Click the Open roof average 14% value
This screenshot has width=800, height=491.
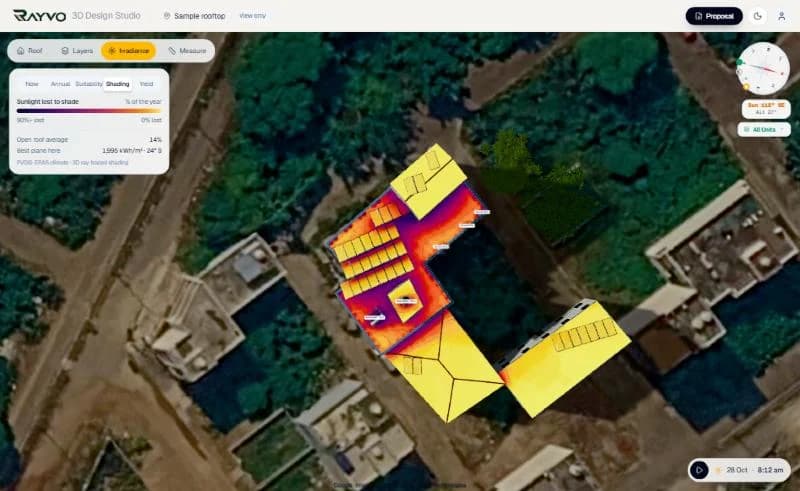pos(156,139)
